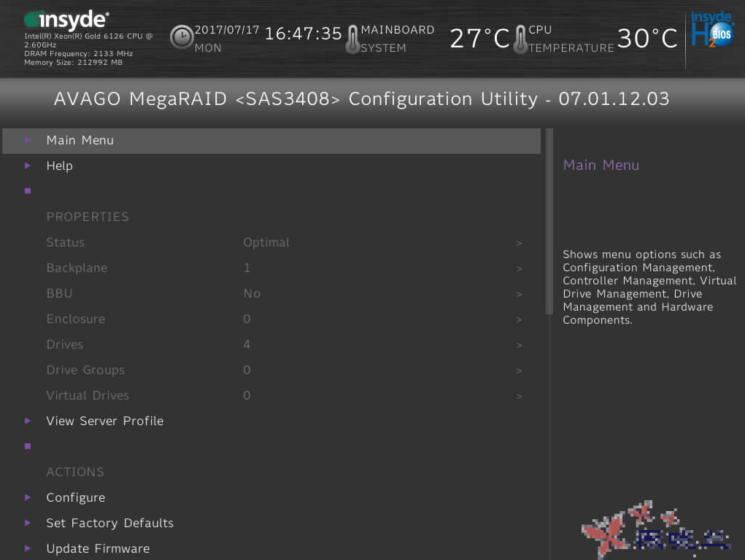Screen dimensions: 745x560
Task: Click the chevron on the Virtual Drives row
Action: [x=519, y=396]
